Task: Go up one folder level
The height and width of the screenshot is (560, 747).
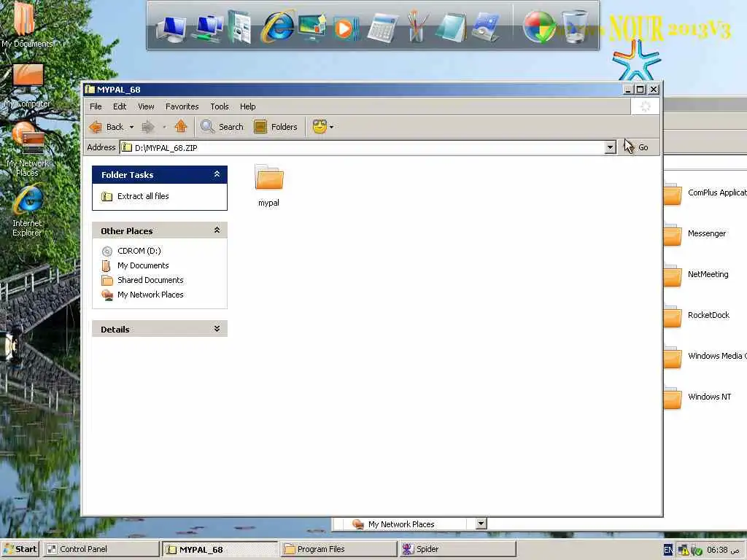Action: 181,127
